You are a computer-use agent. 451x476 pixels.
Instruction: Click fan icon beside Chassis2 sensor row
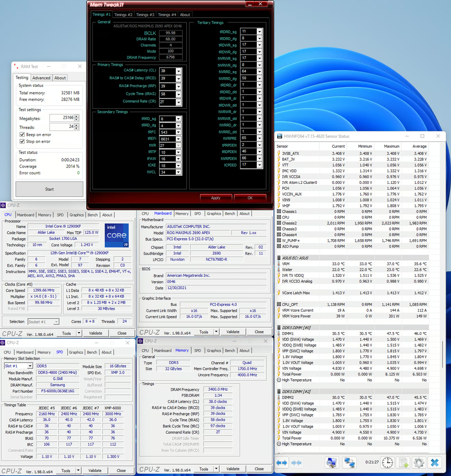(279, 223)
